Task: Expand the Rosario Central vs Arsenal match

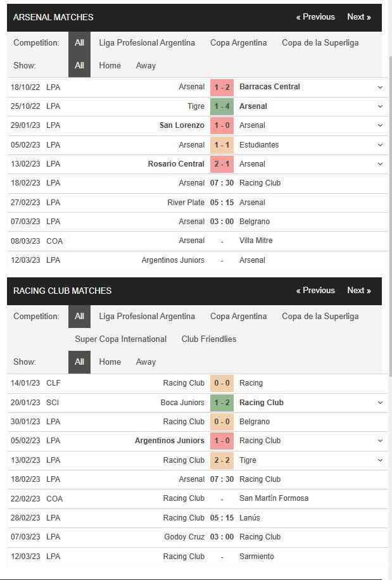Action: click(x=379, y=163)
